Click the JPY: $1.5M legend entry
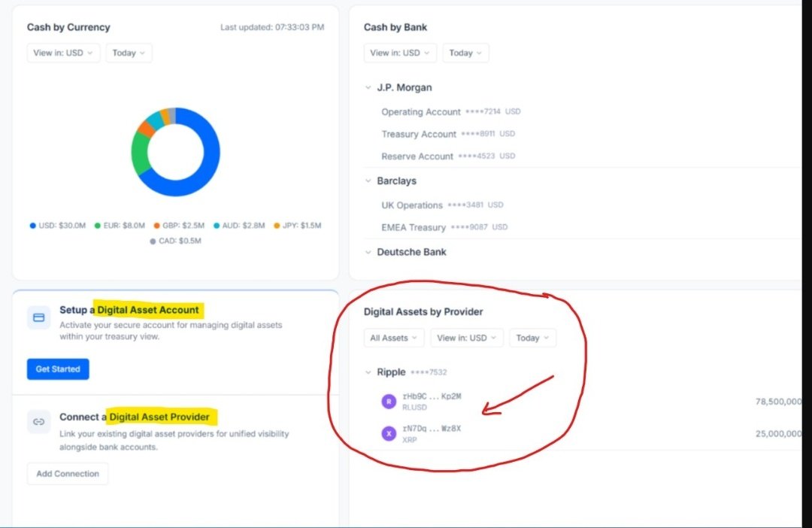The height and width of the screenshot is (528, 812). [x=298, y=226]
